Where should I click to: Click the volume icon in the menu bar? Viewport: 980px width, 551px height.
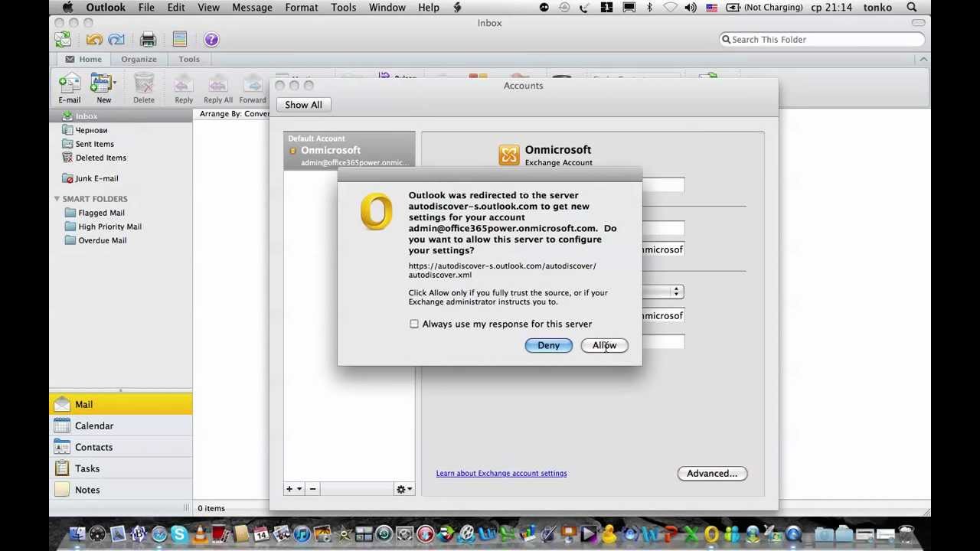pos(691,8)
